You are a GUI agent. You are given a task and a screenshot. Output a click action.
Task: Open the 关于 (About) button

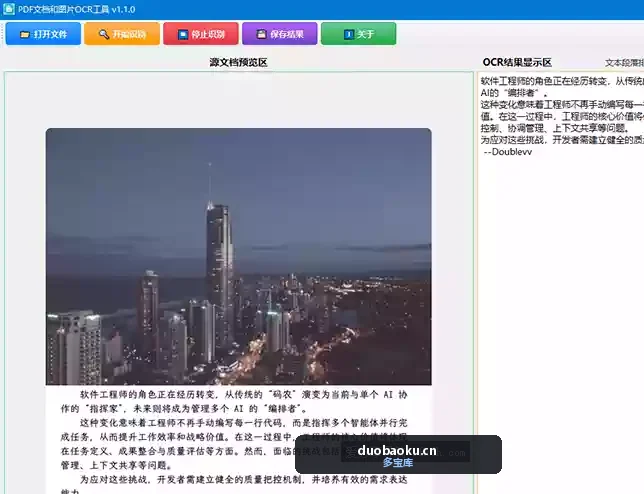(359, 34)
